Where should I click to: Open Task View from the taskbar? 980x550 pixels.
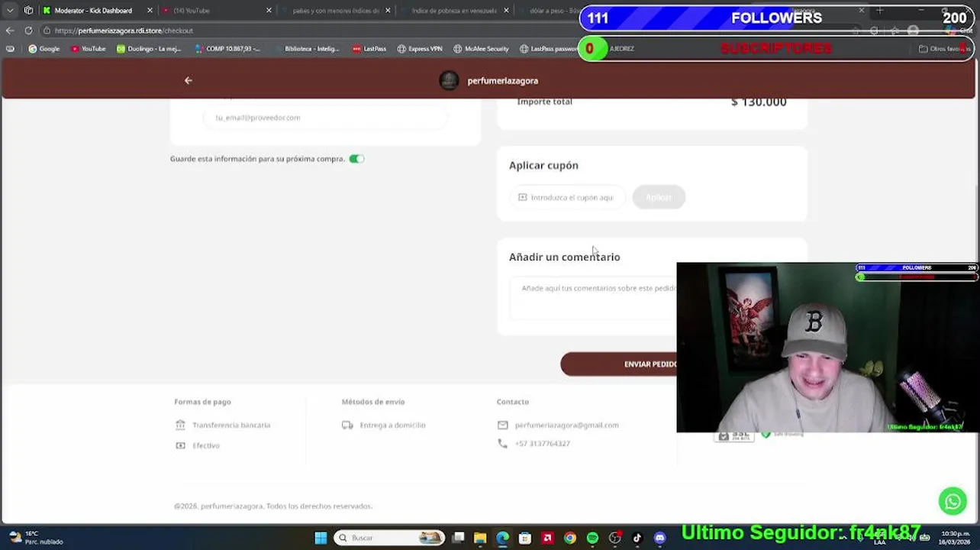(x=459, y=538)
